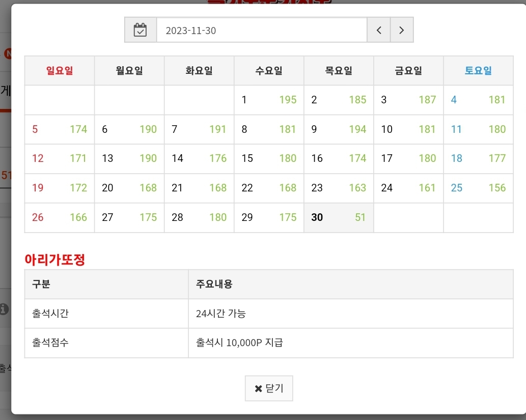Select day 17 calendar cell
The height and width of the screenshot is (420, 526).
pos(408,159)
